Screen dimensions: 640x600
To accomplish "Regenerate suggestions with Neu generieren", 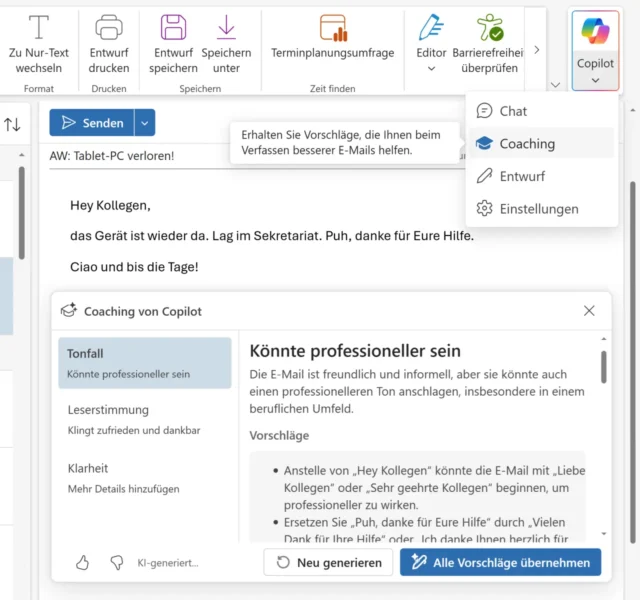I will (328, 562).
